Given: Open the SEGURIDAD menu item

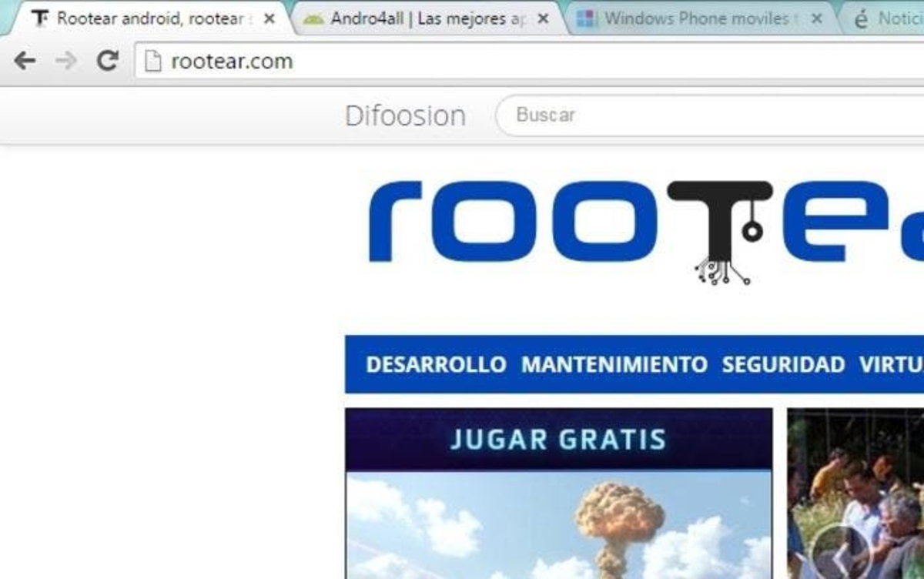Looking at the screenshot, I should click(783, 364).
